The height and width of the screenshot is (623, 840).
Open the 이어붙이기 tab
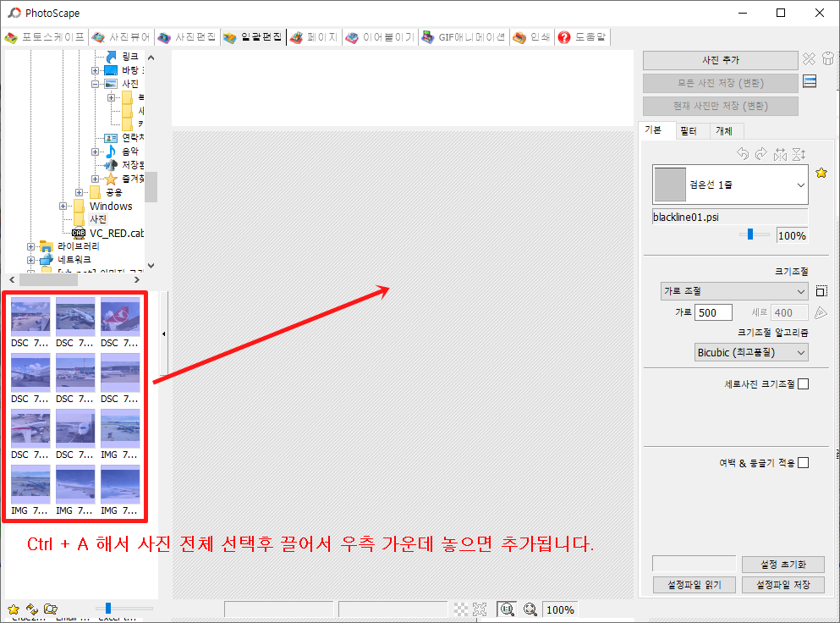(381, 37)
